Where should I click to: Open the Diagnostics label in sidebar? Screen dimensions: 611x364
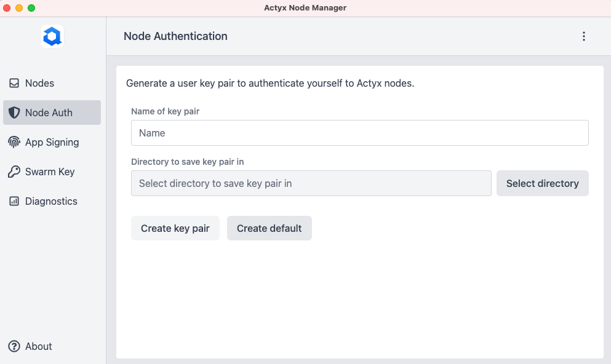click(51, 201)
